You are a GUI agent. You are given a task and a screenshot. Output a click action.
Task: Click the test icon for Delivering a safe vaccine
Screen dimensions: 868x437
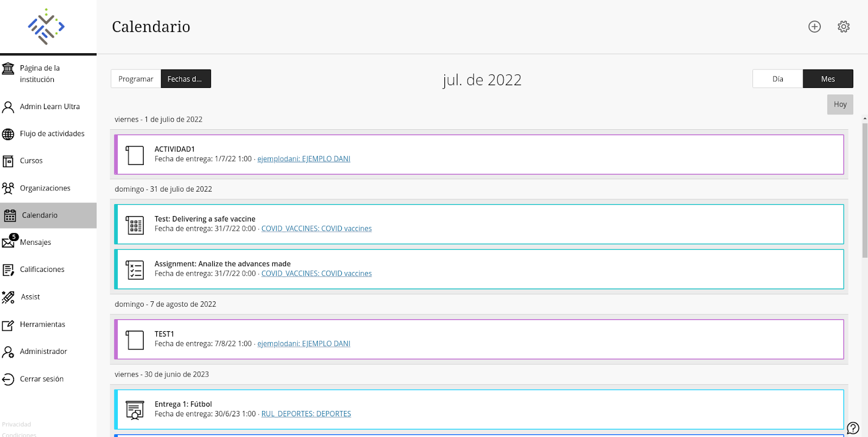[x=135, y=225]
